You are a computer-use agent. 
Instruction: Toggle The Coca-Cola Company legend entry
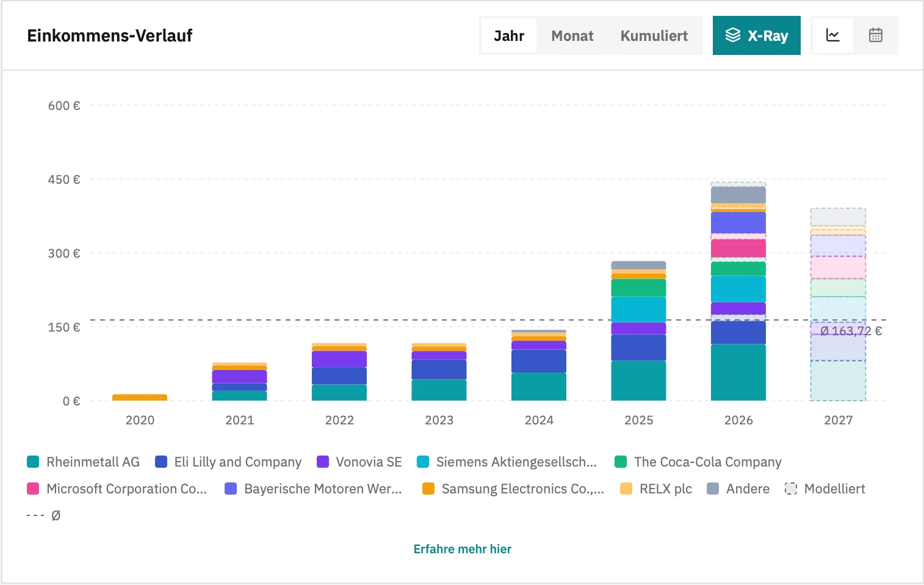point(698,462)
